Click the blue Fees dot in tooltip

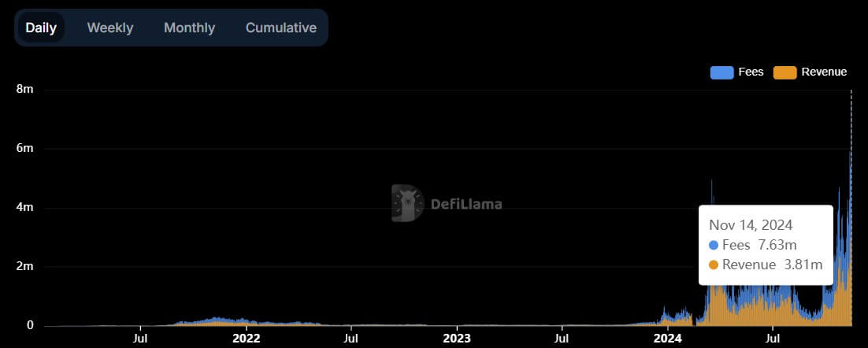[x=714, y=245]
